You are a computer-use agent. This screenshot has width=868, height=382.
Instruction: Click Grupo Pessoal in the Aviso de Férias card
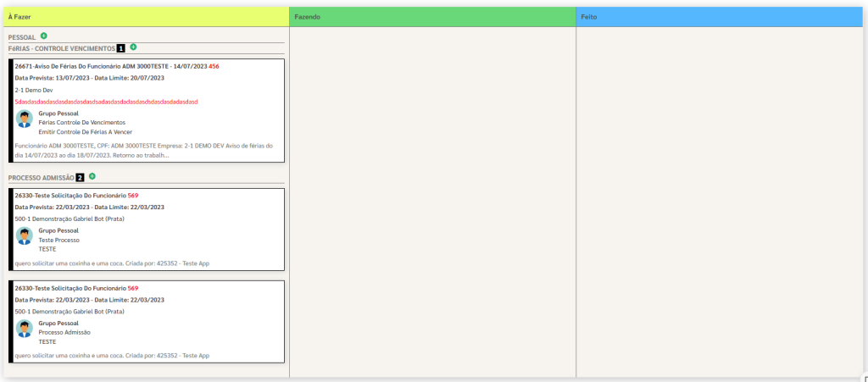pos(58,113)
